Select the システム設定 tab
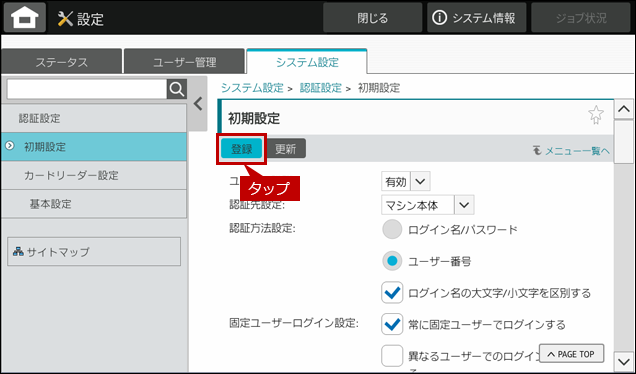 [307, 62]
